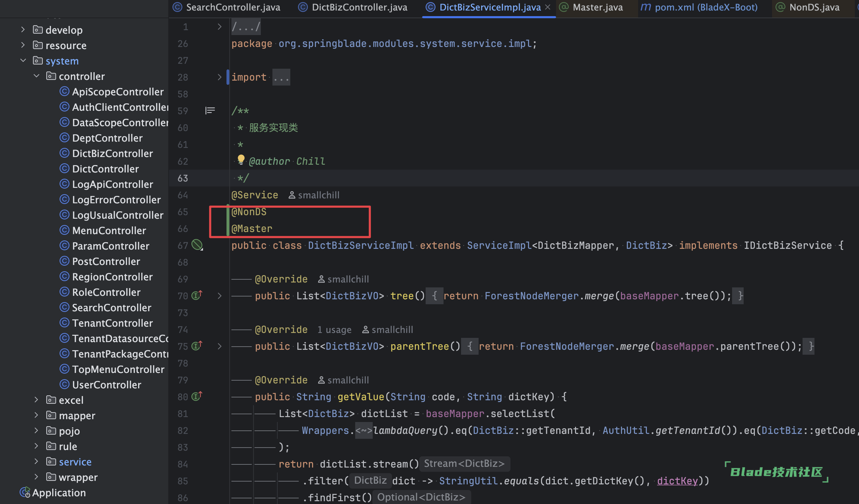Expand the develop folder
Image resolution: width=859 pixels, height=504 pixels.
(x=23, y=30)
